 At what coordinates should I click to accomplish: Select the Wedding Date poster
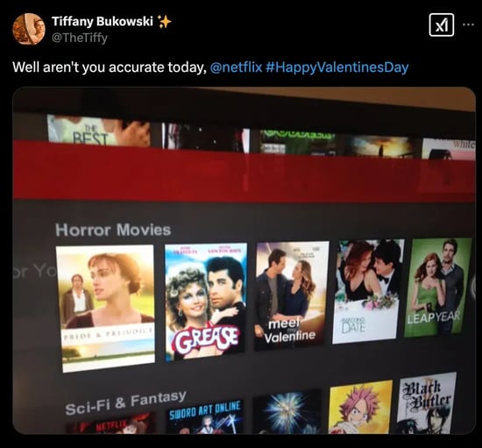click(368, 291)
